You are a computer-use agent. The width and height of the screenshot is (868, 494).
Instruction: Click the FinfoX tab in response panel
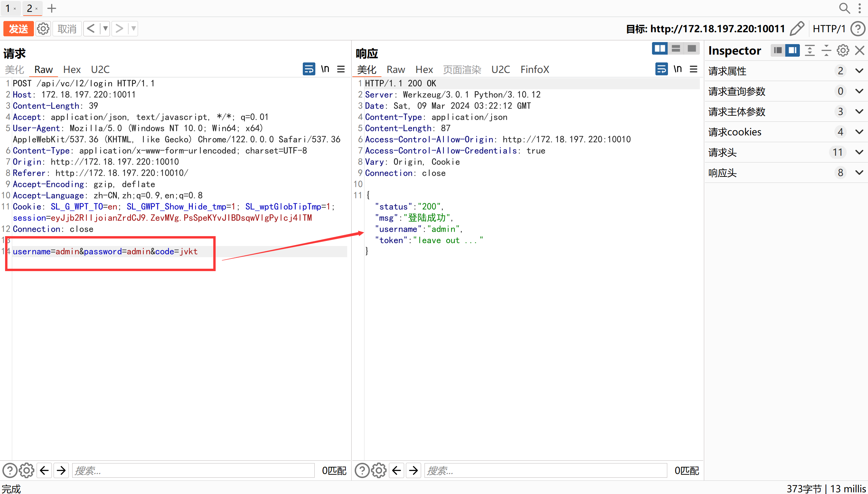click(535, 69)
